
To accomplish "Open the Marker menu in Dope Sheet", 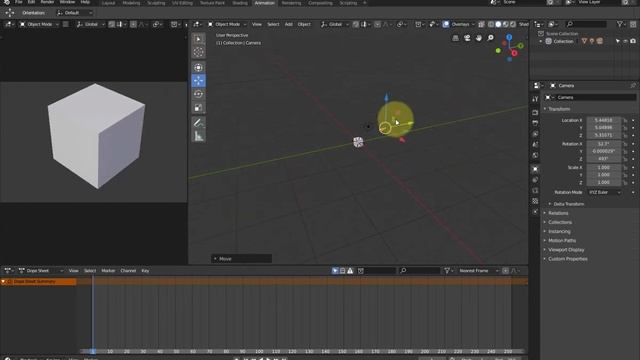I will click(108, 271).
